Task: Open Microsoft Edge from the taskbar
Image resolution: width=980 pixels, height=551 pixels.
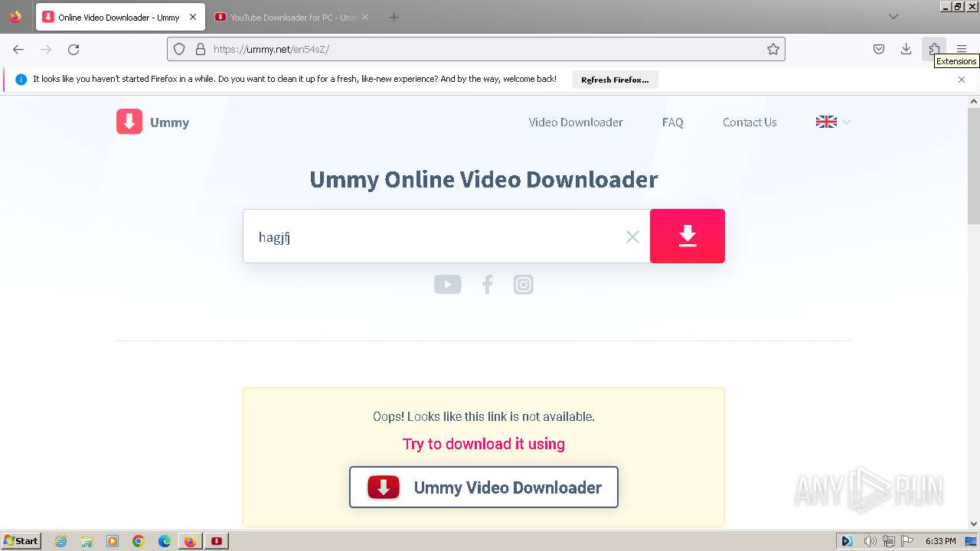Action: [x=165, y=541]
